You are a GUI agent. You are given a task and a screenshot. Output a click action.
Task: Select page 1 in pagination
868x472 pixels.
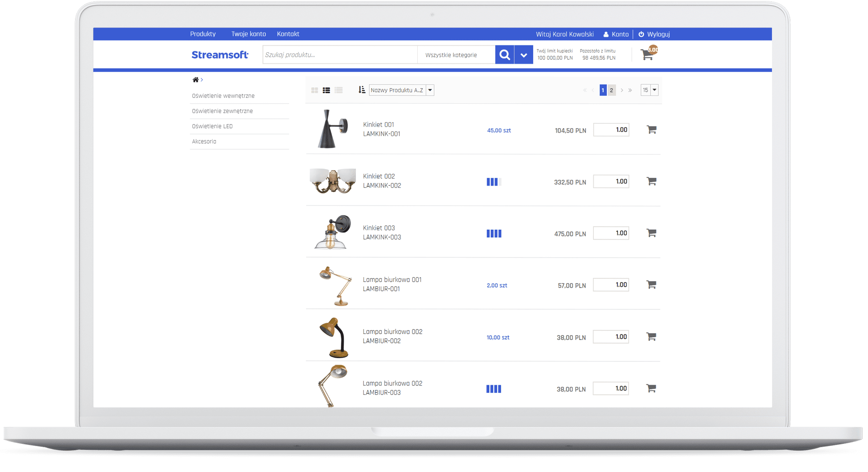603,90
